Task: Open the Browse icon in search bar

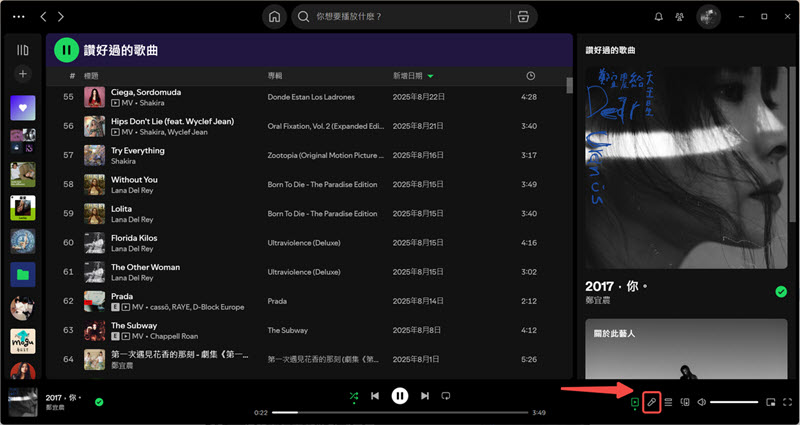Action: [523, 17]
